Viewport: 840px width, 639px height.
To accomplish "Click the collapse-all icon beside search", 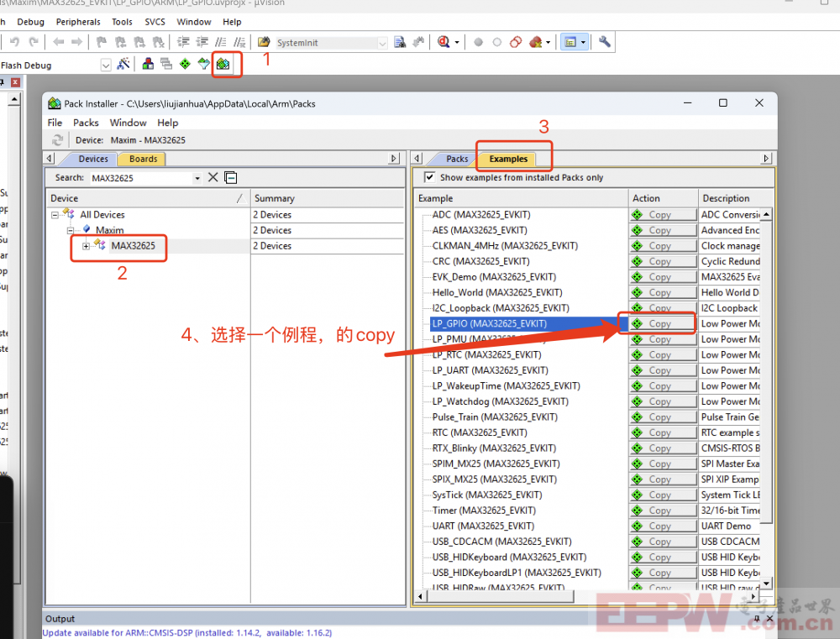I will pos(231,177).
